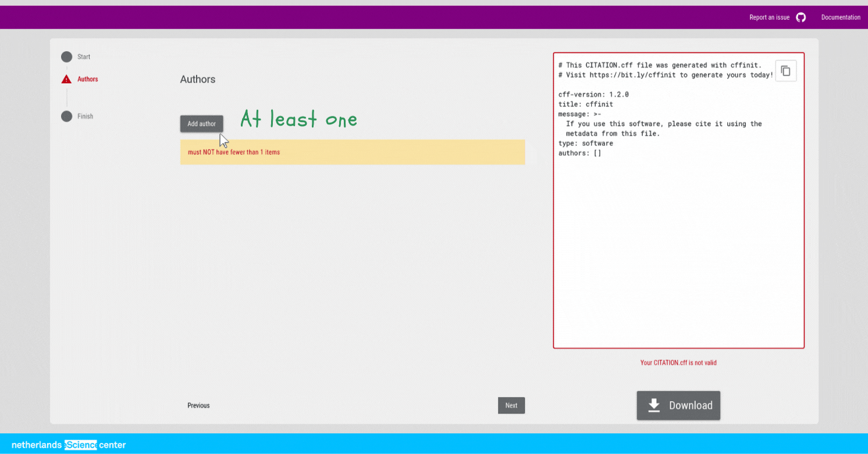Go to the Next step
This screenshot has width=868, height=454.
(511, 405)
